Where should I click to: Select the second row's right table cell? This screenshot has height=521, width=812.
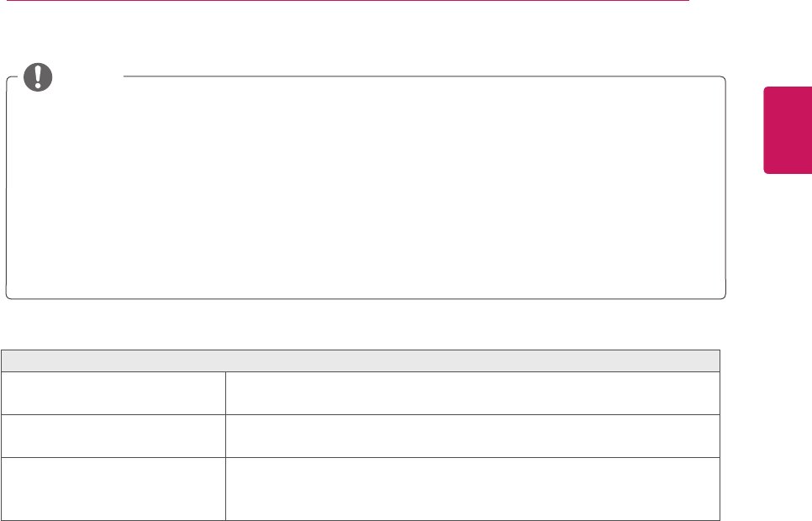tap(472, 435)
